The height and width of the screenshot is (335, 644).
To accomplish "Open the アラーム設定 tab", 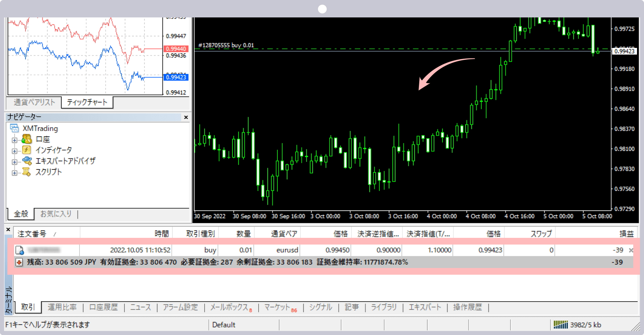I will click(x=180, y=307).
